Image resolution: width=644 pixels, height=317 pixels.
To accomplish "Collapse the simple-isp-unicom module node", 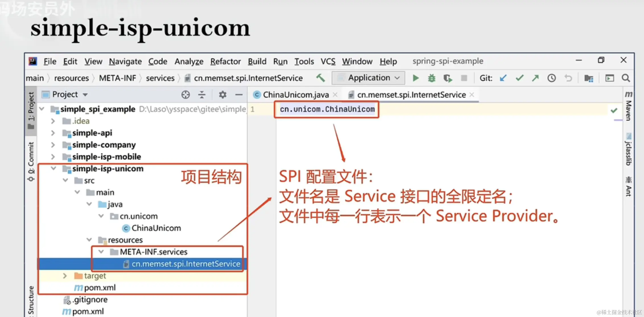I will click(x=53, y=168).
